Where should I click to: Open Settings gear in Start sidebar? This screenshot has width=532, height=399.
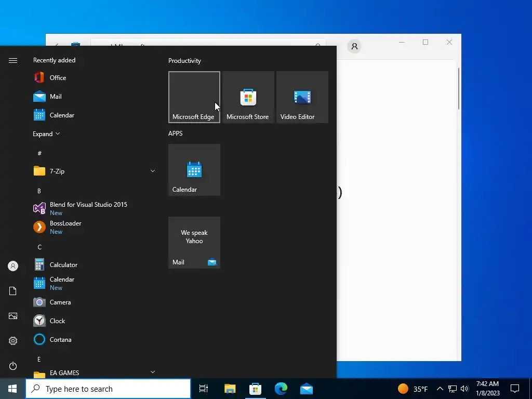(x=13, y=341)
